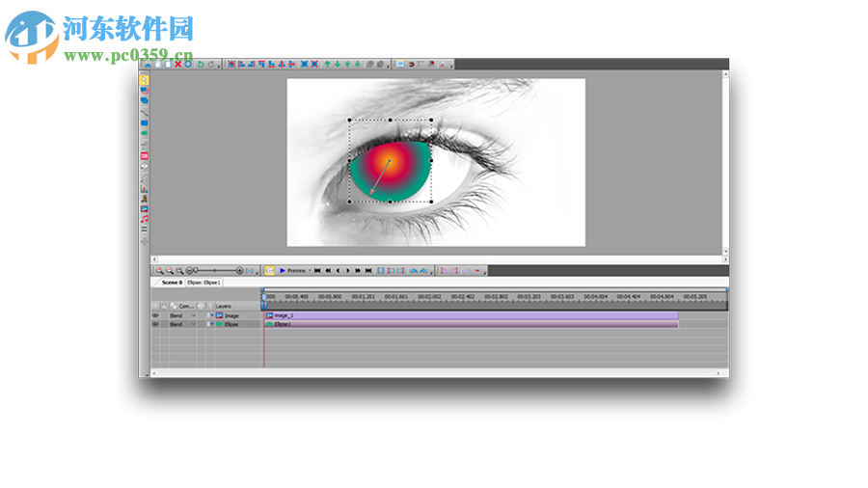Click the zoom minus button at slider start
This screenshot has width=868, height=488.
(189, 271)
